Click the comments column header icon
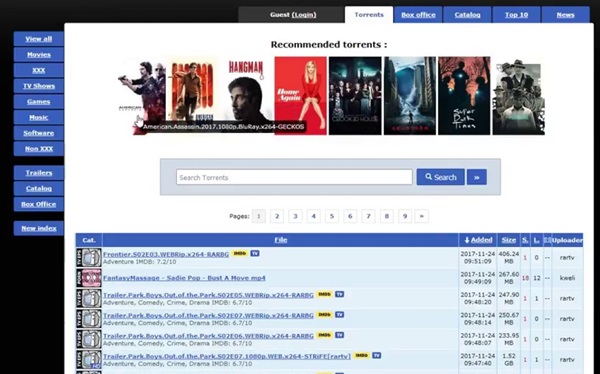The width and height of the screenshot is (600, 374). click(x=547, y=240)
